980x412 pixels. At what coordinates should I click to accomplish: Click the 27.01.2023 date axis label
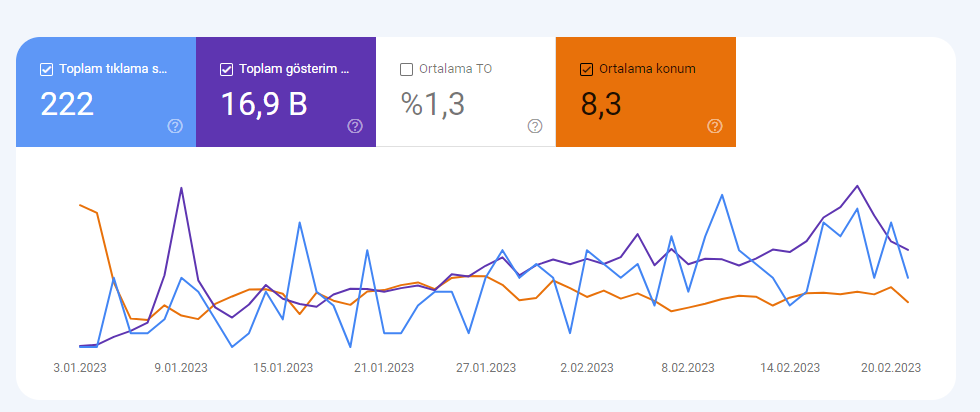(x=486, y=368)
